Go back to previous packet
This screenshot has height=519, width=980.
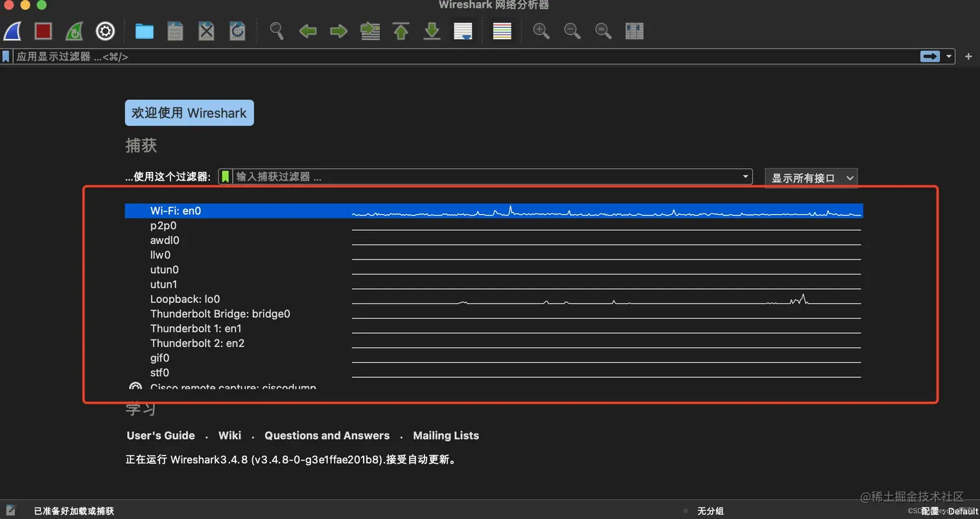point(307,31)
